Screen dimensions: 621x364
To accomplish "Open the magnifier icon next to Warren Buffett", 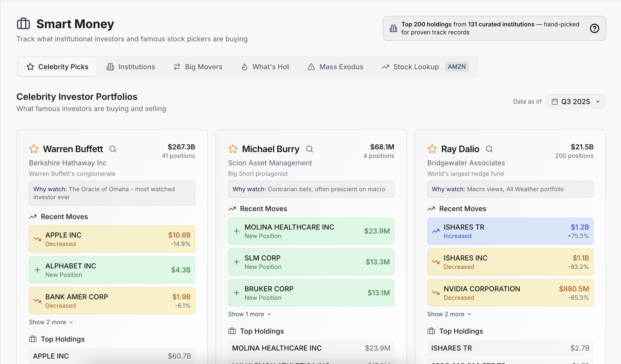I will [113, 149].
